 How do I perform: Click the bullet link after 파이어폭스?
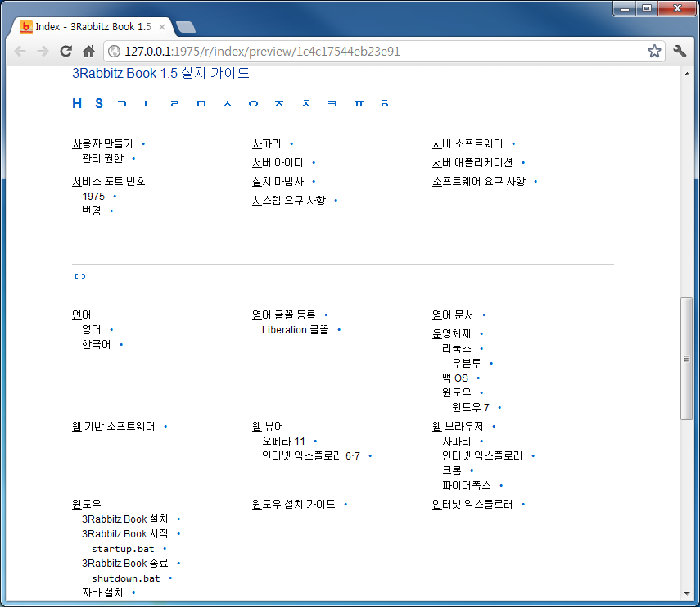click(501, 485)
